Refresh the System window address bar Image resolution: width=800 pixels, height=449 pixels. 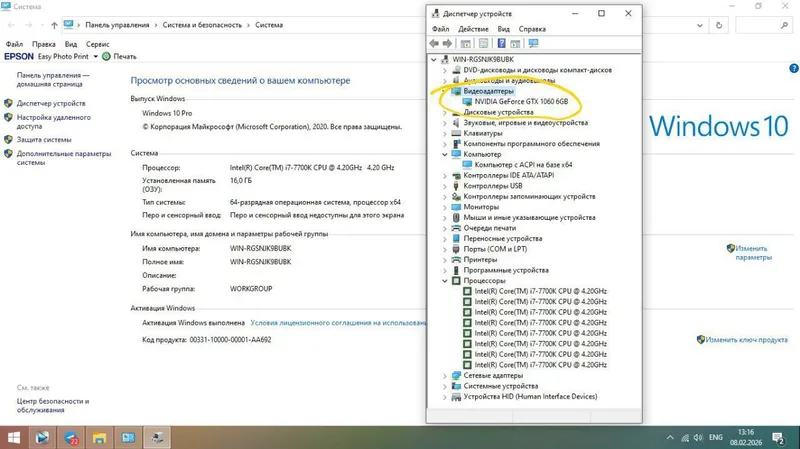click(x=719, y=25)
